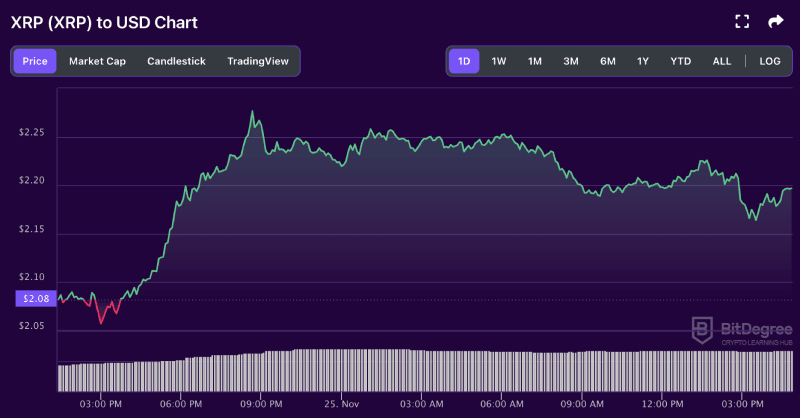Viewport: 800px width, 418px height.
Task: Select the 6M time range
Action: pos(608,61)
